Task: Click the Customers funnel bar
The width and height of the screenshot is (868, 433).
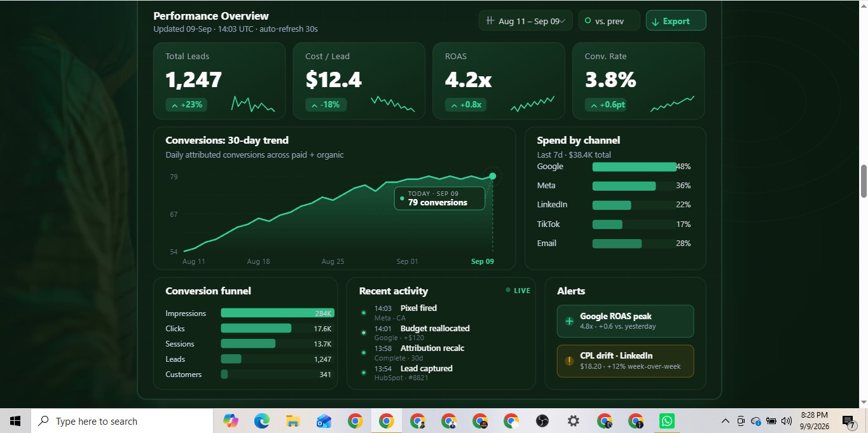Action: click(224, 374)
